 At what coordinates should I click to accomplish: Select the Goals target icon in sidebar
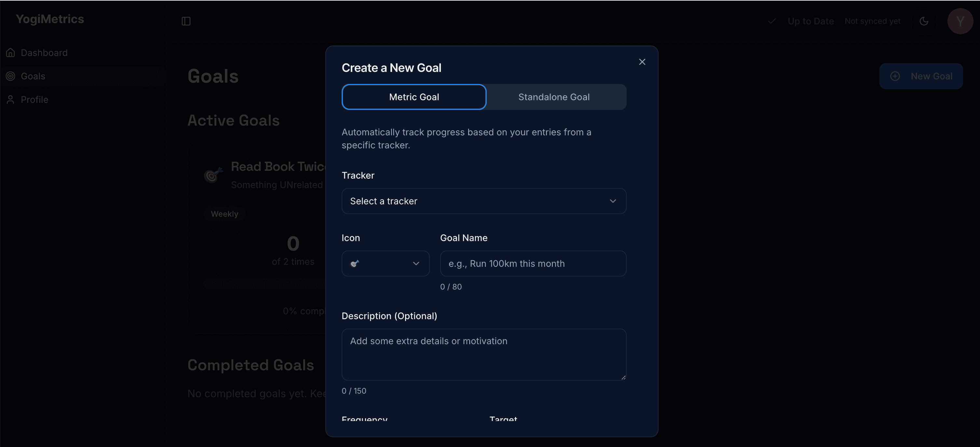click(10, 76)
